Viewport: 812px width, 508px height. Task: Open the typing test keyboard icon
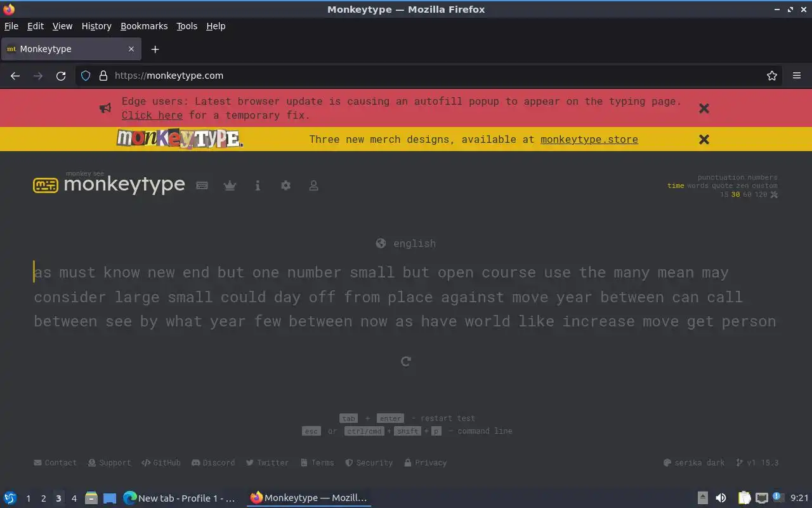tap(202, 185)
